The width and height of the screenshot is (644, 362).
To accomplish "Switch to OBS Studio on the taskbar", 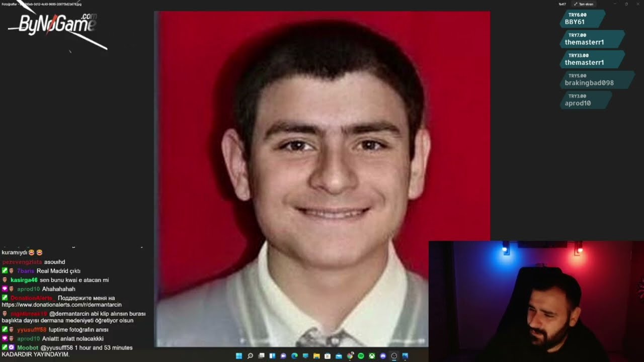I will tap(394, 356).
